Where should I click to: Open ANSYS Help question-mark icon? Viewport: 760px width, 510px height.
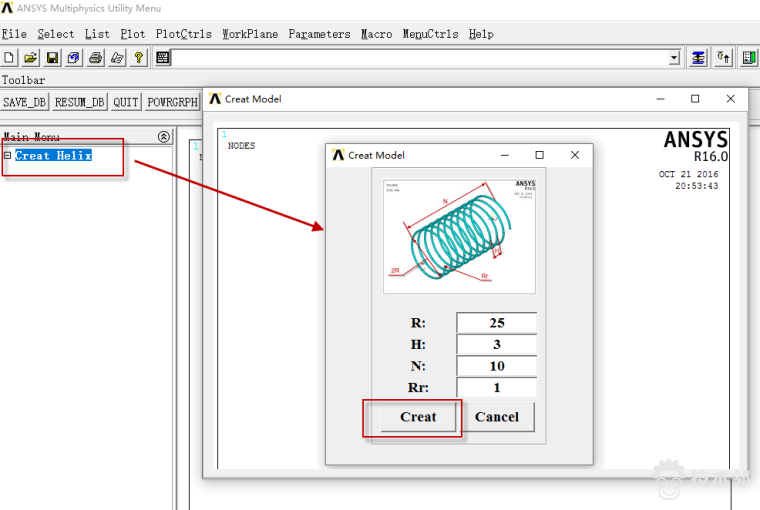(139, 58)
